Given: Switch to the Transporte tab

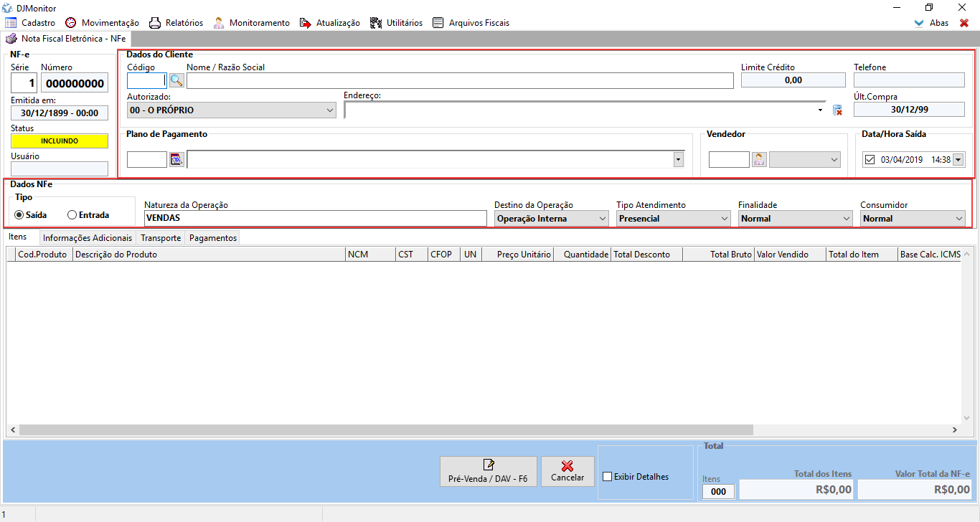Looking at the screenshot, I should tap(161, 237).
